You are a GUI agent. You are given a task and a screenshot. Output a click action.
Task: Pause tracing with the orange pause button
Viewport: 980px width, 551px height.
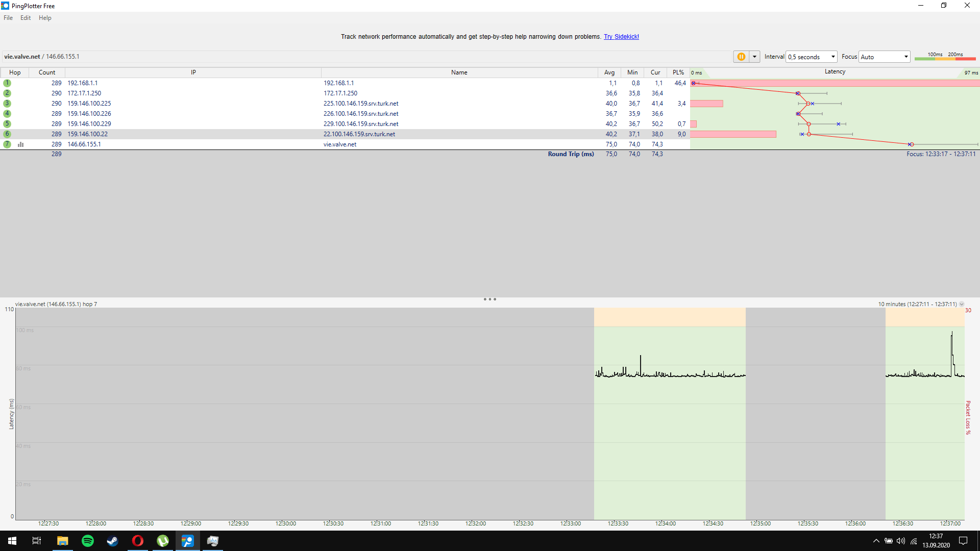(x=741, y=57)
